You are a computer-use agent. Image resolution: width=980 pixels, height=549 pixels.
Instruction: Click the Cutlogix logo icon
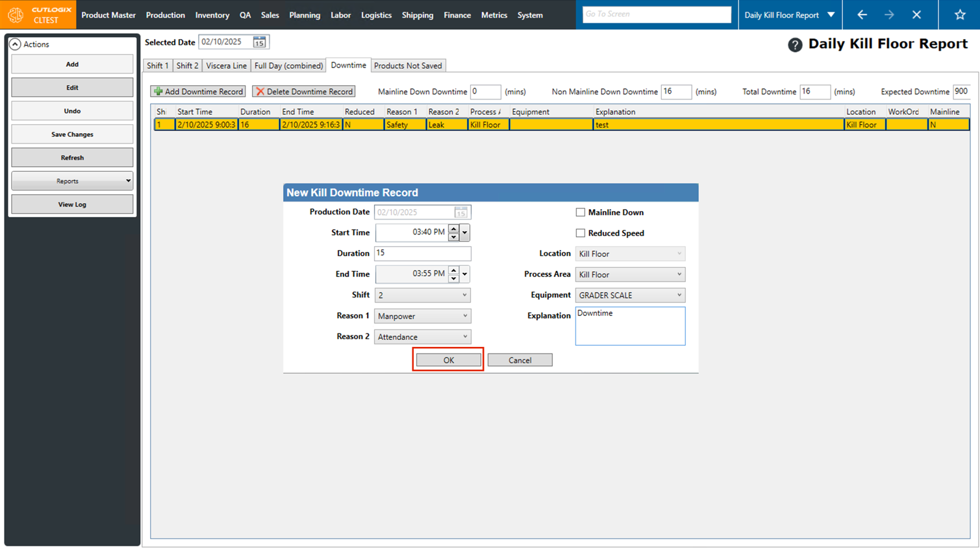tap(16, 14)
